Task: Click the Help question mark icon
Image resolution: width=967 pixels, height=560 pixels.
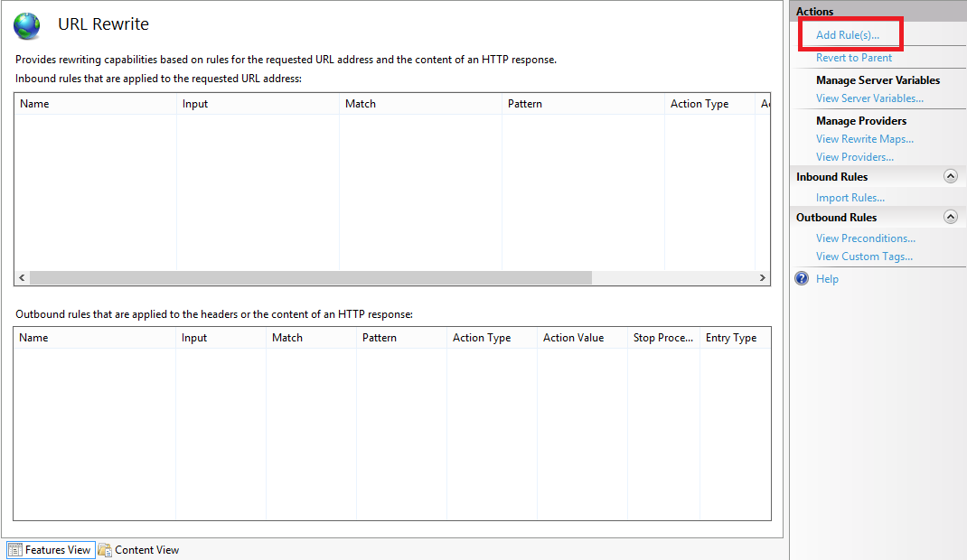Action: pyautogui.click(x=802, y=279)
